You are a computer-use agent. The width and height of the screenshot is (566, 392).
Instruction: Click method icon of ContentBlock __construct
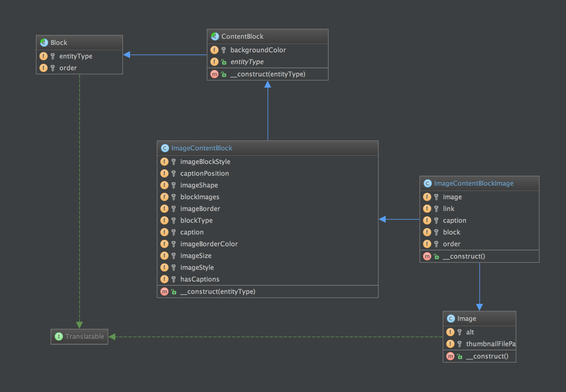tap(214, 74)
